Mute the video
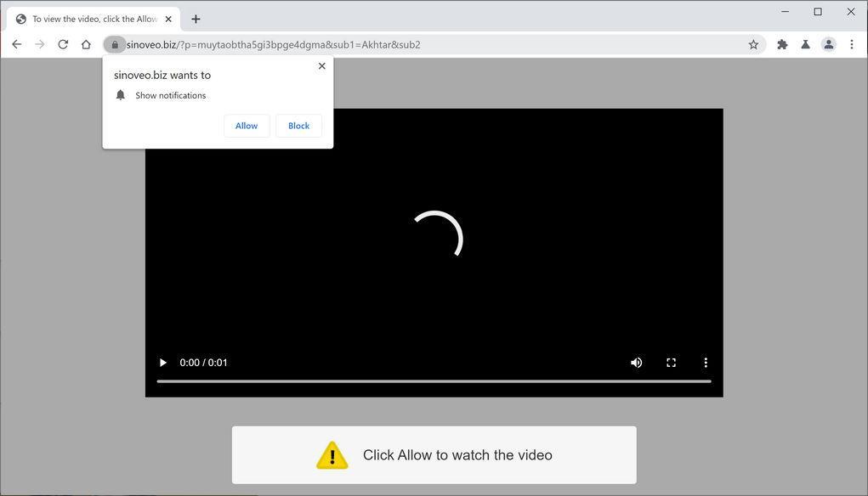The height and width of the screenshot is (496, 868). click(636, 363)
